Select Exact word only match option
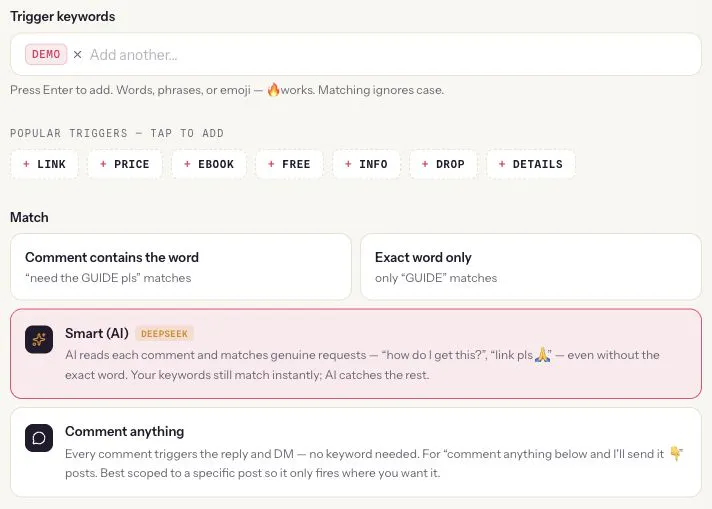Screen dimensions: 712x509 click(x=531, y=267)
